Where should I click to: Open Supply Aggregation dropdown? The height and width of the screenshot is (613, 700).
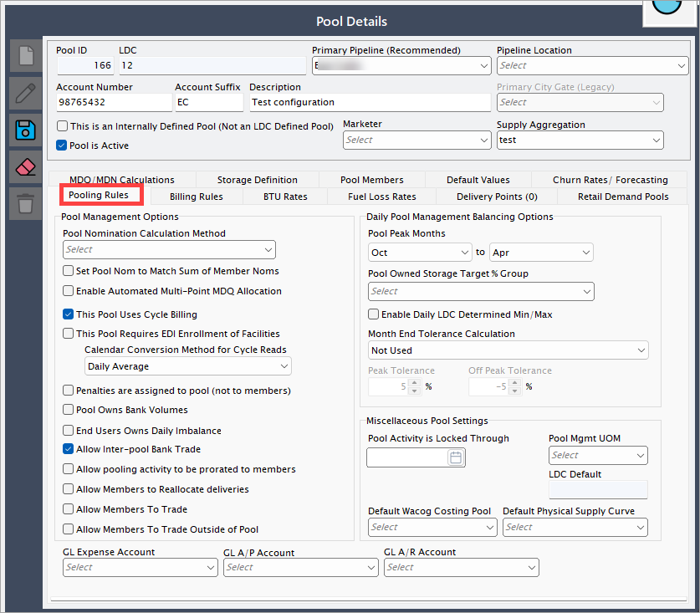pyautogui.click(x=580, y=140)
